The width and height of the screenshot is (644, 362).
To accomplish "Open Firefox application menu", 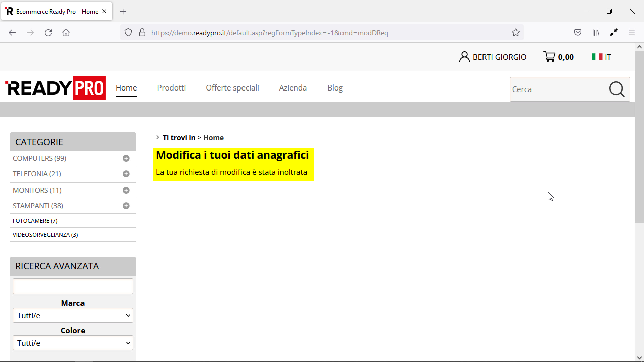I will (632, 33).
